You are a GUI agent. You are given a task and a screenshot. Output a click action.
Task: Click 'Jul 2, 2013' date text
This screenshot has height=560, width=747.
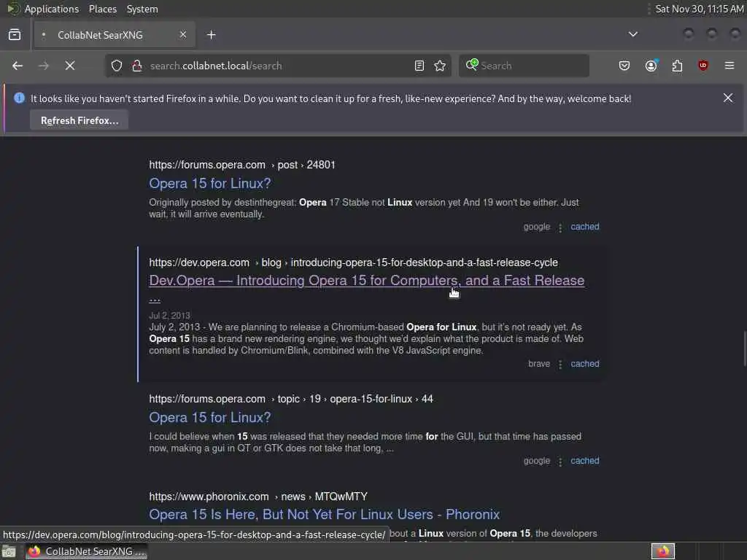pyautogui.click(x=169, y=316)
